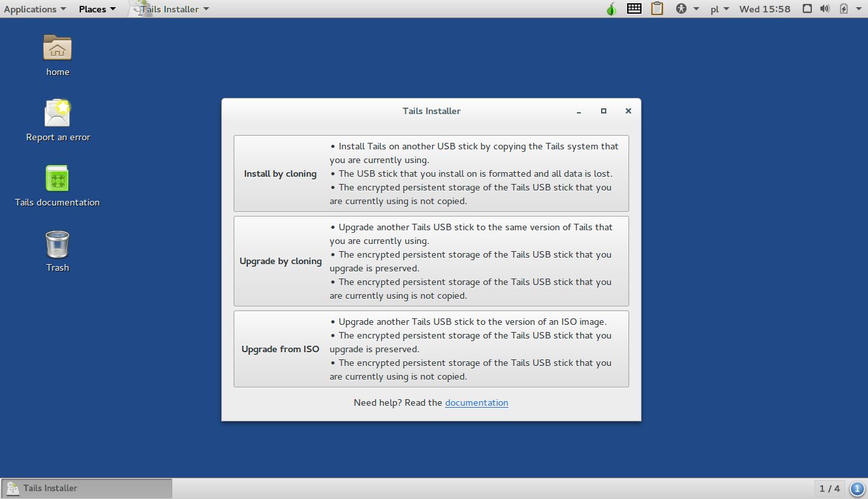Click the Tails Installer taskbar button

coord(87,488)
